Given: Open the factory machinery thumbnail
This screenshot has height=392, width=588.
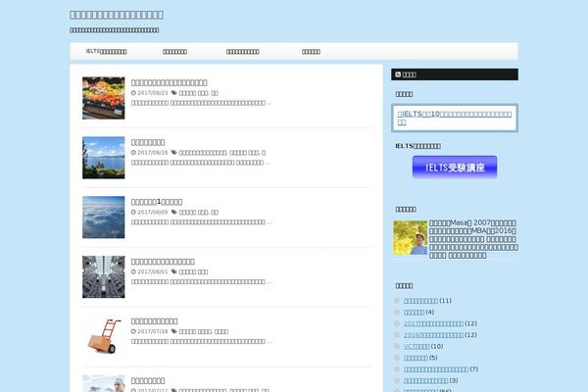Looking at the screenshot, I should tap(104, 276).
